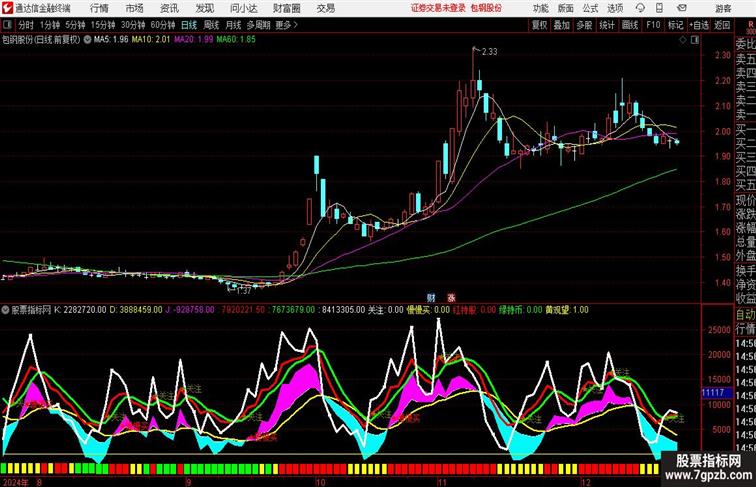Image resolution: width=756 pixels, height=487 pixels.
Task: Open the dropdown arrow beside 股票指标网 indicator
Action: (x=5, y=310)
